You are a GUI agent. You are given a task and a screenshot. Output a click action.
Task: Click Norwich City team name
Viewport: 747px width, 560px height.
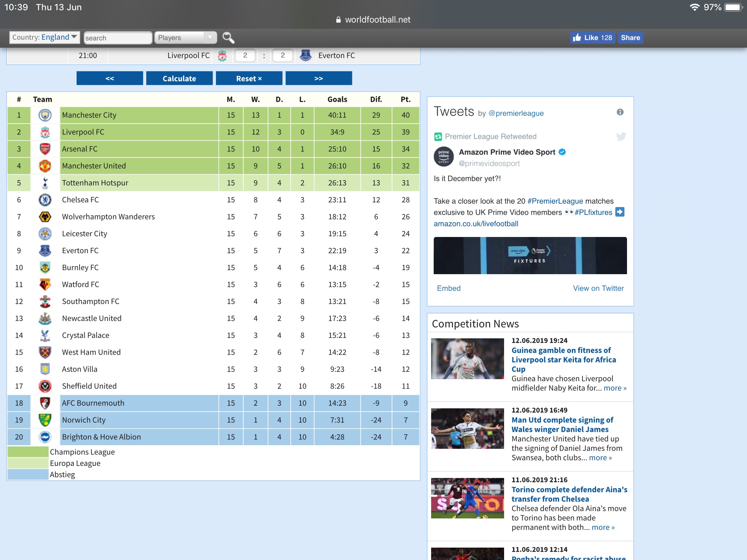[84, 420]
